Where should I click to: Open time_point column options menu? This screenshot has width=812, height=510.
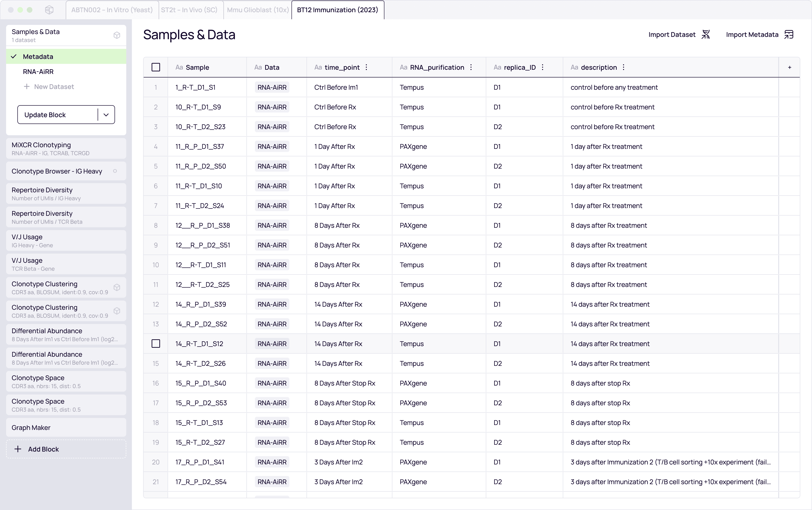[x=366, y=67]
